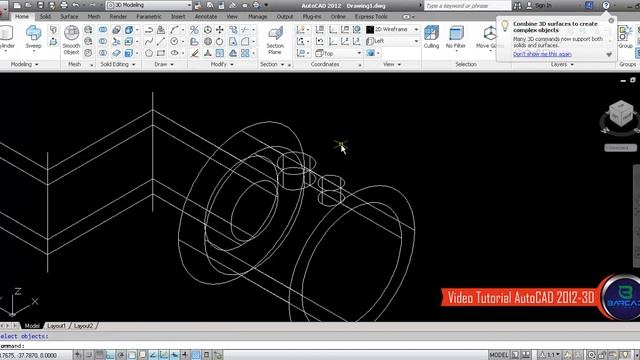
Task: Select the Rectangle draw tool
Action: [x=161, y=53]
